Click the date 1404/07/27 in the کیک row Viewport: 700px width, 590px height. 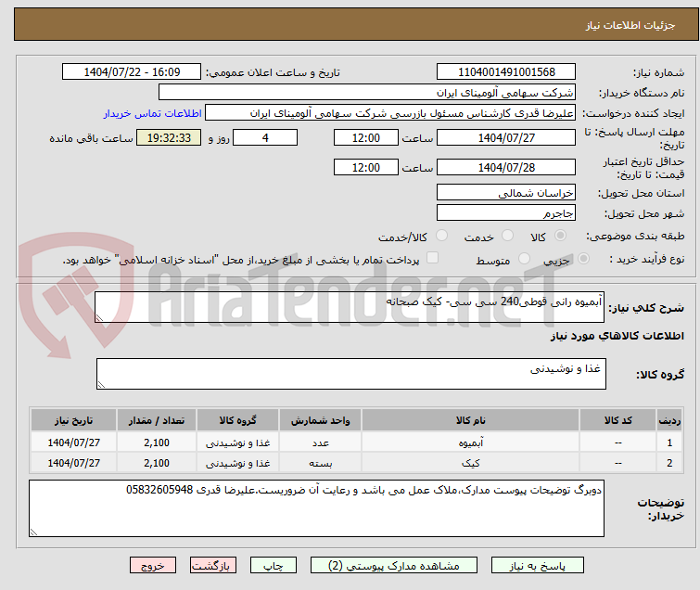[73, 463]
